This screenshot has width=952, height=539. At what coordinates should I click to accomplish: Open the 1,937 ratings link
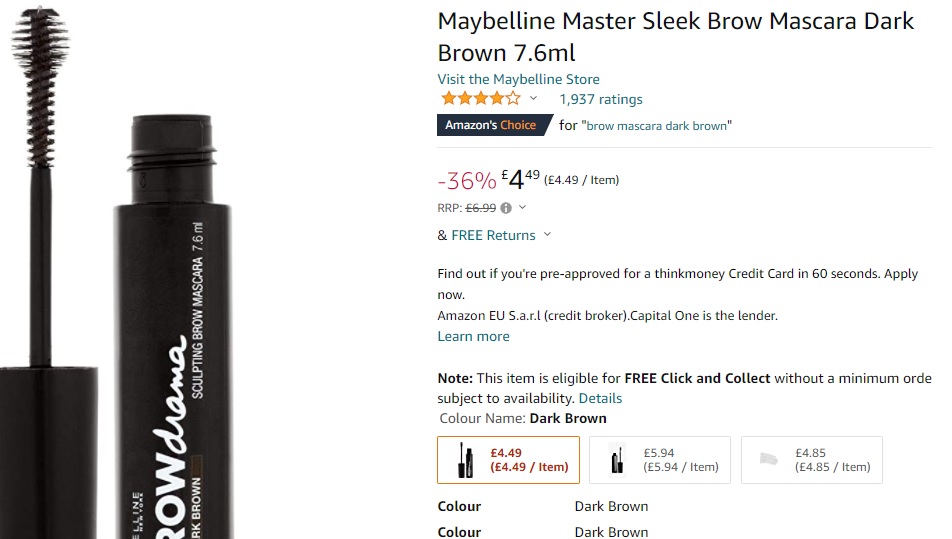click(x=600, y=99)
